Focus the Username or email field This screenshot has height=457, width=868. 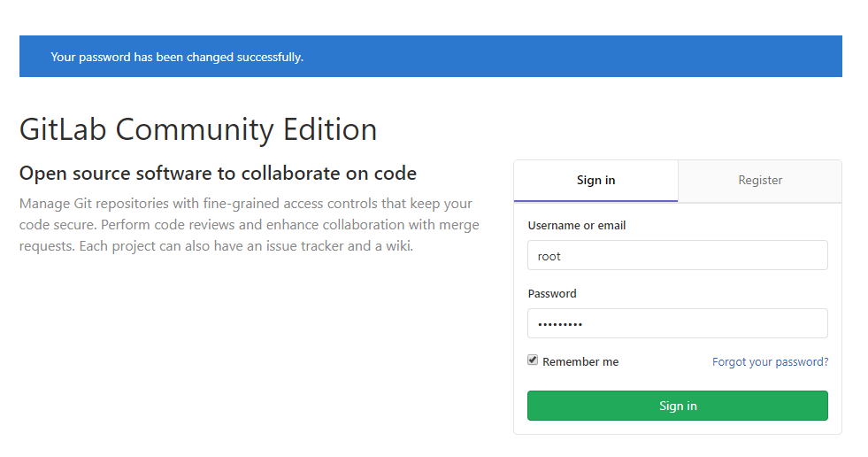pyautogui.click(x=677, y=255)
